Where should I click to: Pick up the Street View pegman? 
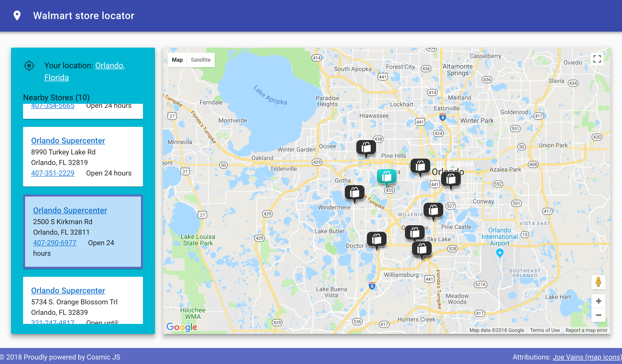coord(598,282)
